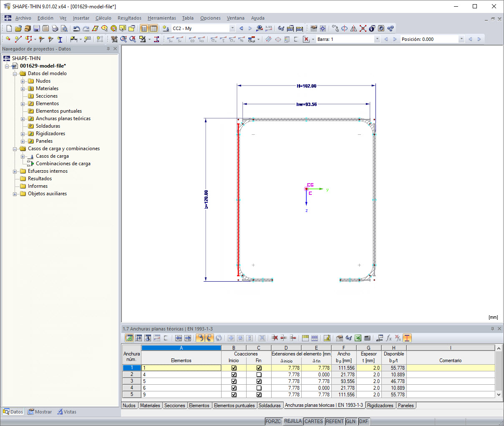This screenshot has height=426, width=504.
Task: Switch to the Rigidizadores table tab
Action: tap(380, 406)
